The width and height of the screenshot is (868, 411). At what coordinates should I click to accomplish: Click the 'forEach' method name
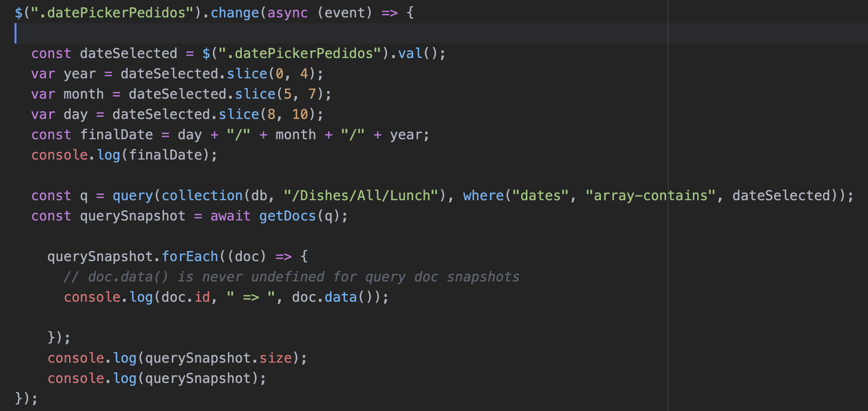[x=190, y=256]
